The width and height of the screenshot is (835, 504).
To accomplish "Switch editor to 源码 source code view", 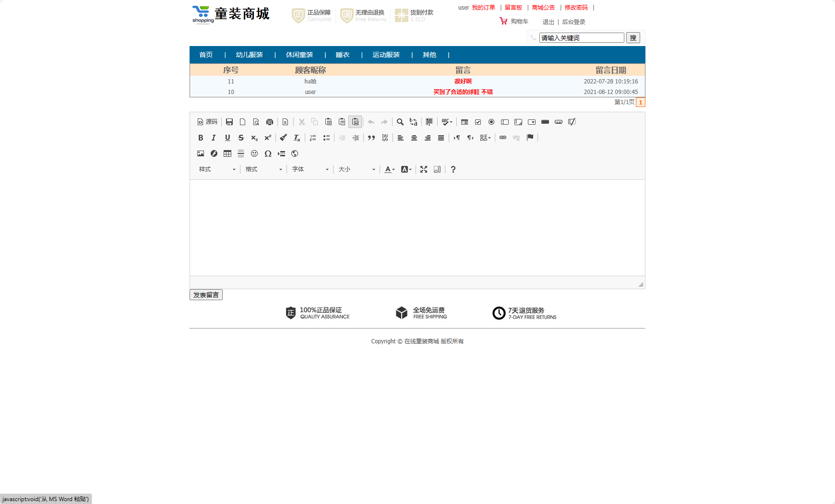I will point(207,122).
